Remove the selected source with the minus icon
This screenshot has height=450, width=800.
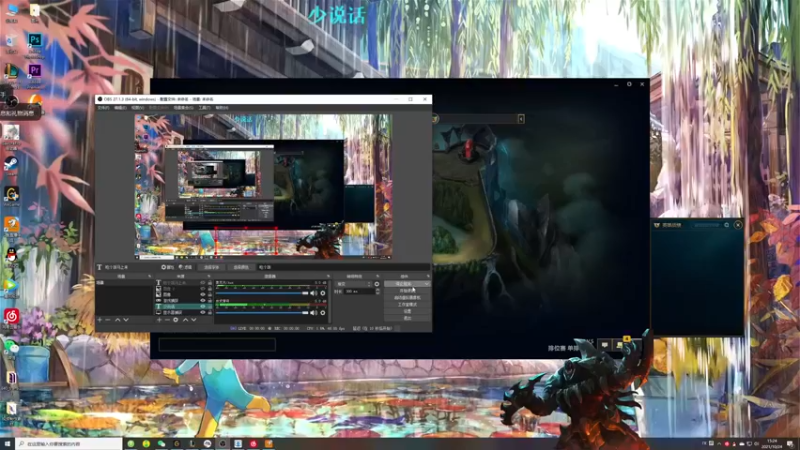(167, 320)
